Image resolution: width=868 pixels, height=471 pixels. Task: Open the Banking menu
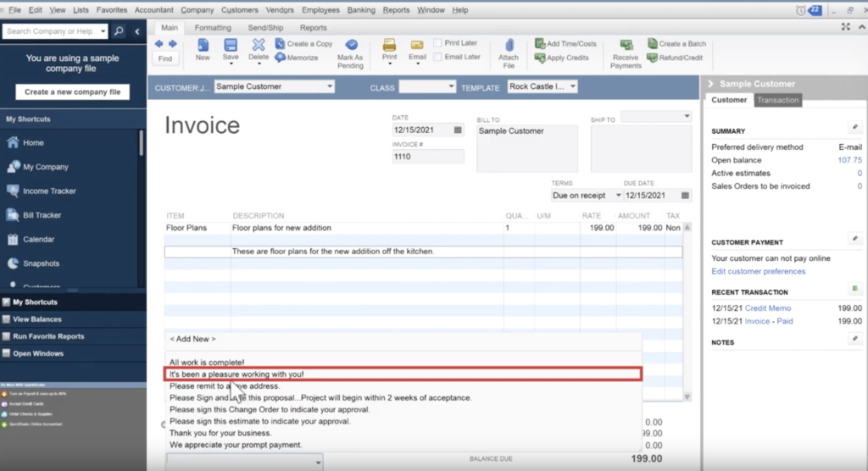361,10
